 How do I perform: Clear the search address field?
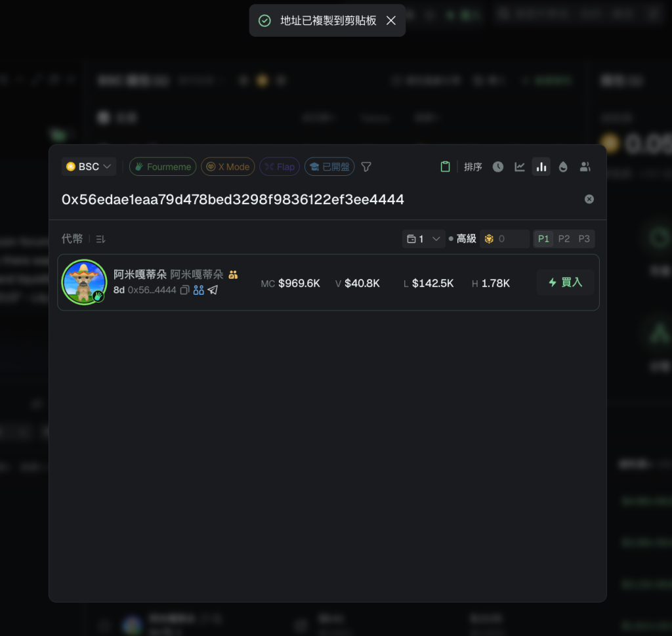[x=589, y=199]
